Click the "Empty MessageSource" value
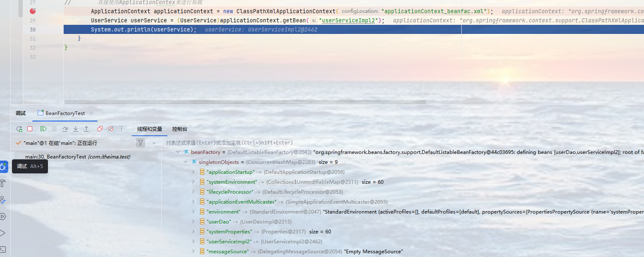The image size is (644, 257). tap(373, 252)
